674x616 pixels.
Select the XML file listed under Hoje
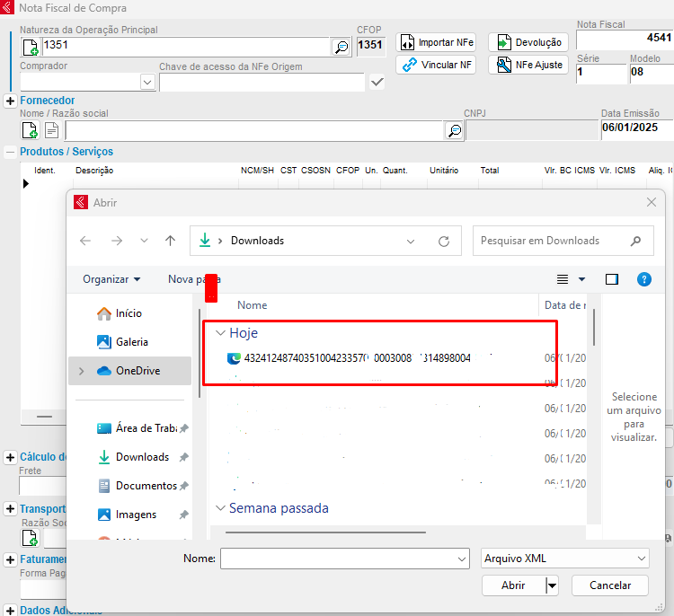(x=359, y=358)
